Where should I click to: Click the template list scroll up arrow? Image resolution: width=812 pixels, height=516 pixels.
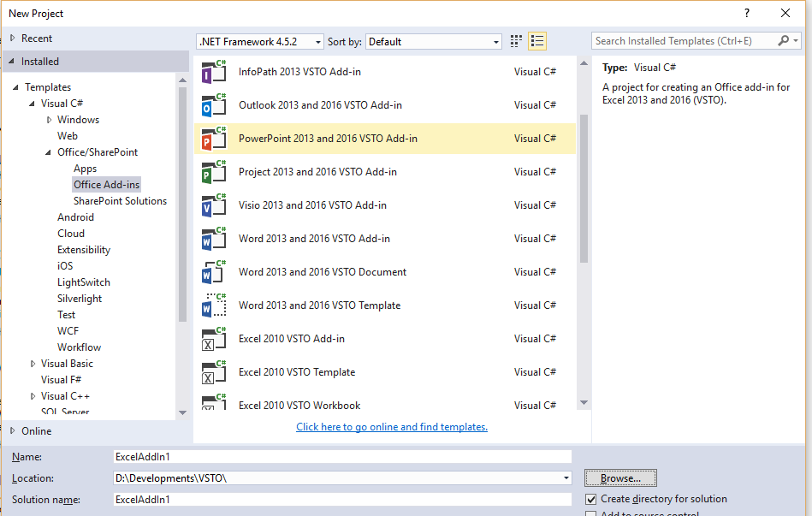(584, 63)
